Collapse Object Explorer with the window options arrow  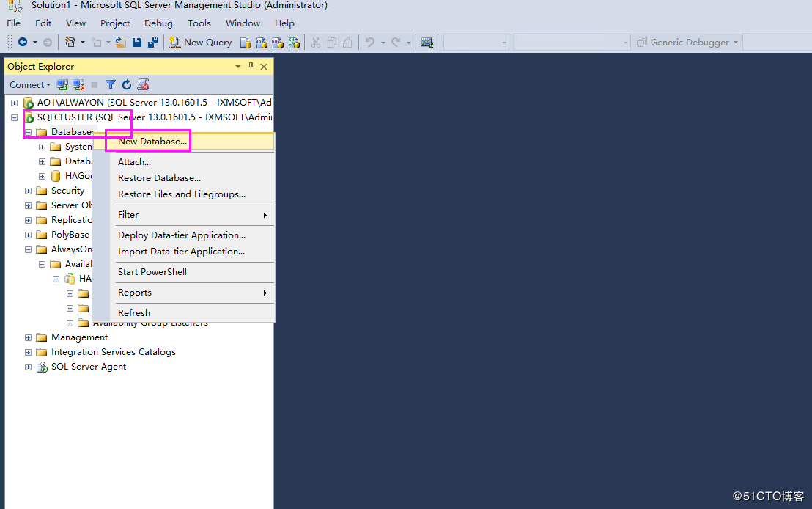237,66
